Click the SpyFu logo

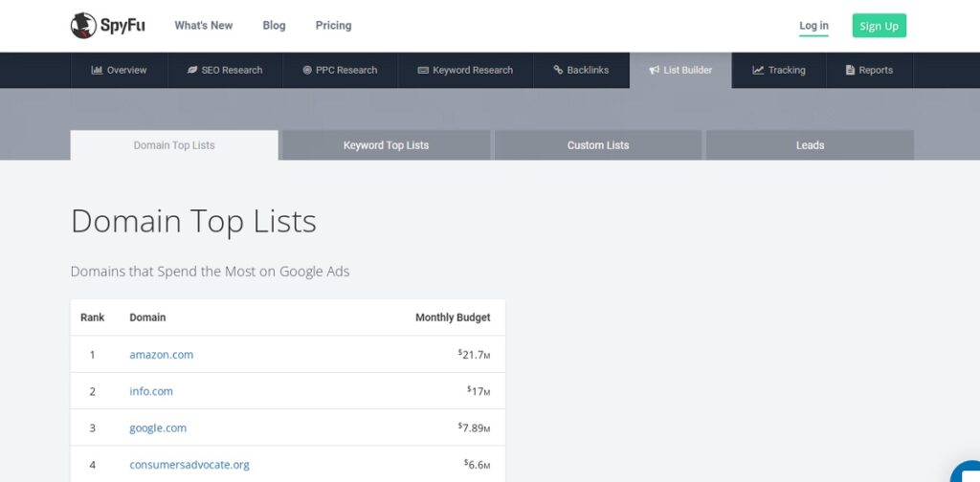107,26
